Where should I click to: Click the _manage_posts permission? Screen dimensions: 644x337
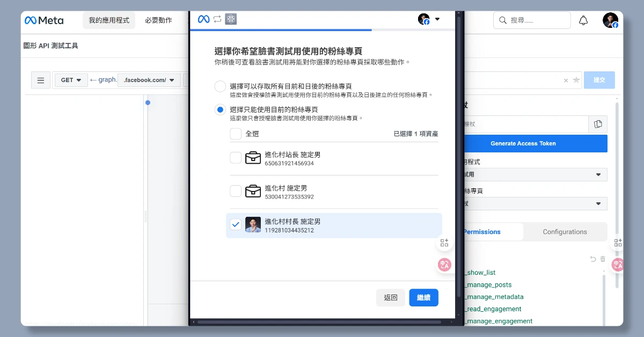click(x=488, y=285)
